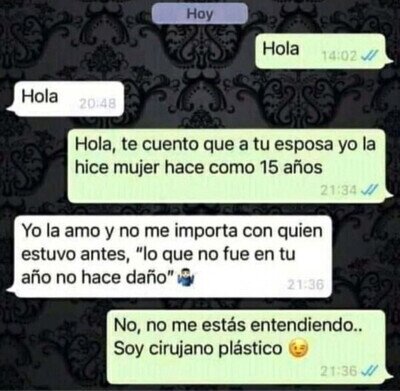This screenshot has height=391, width=400.
Task: Click the 20:48 timestamp
Action: tap(98, 104)
